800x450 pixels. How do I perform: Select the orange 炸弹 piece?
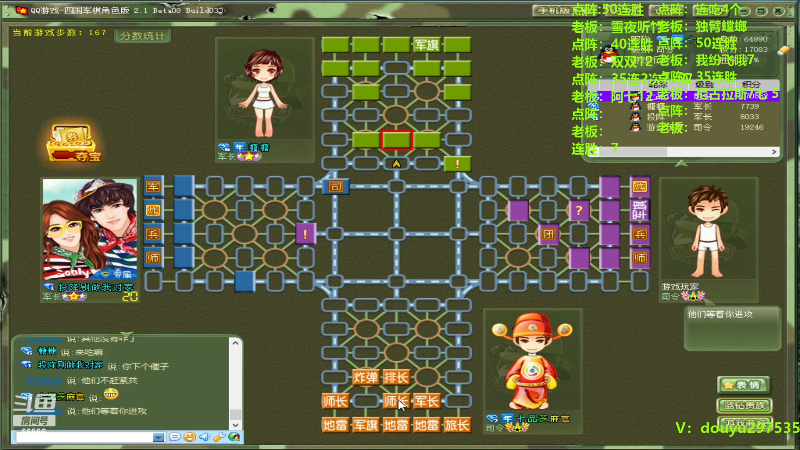pos(366,378)
